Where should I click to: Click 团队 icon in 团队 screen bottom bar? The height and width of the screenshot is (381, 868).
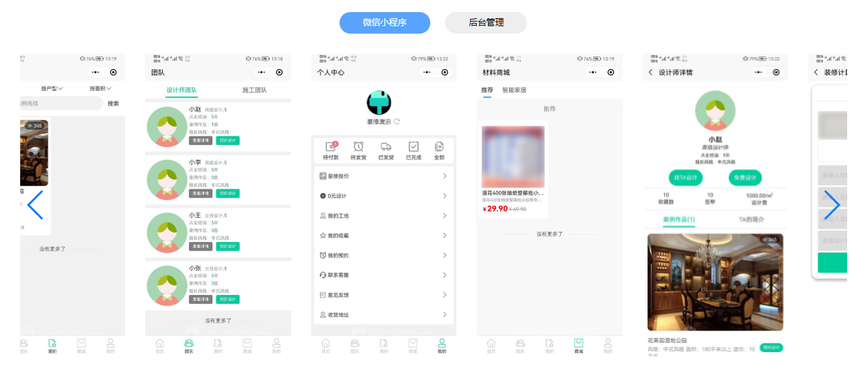189,345
